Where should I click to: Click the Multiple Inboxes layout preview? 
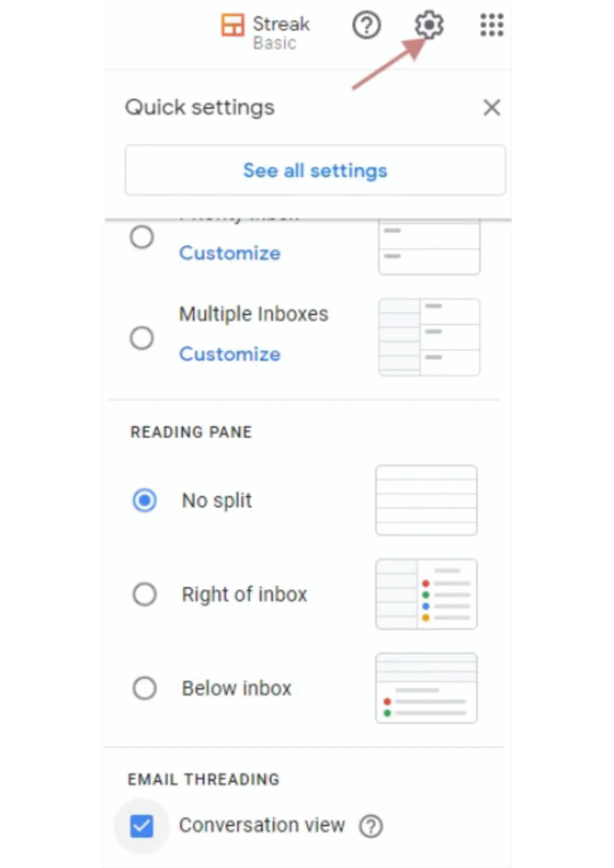point(429,336)
